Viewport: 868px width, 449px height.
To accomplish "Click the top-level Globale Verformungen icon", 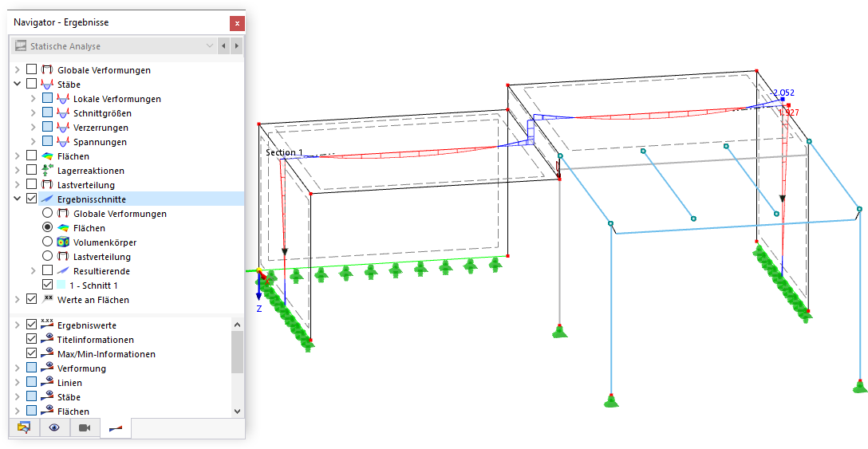I will pos(47,69).
